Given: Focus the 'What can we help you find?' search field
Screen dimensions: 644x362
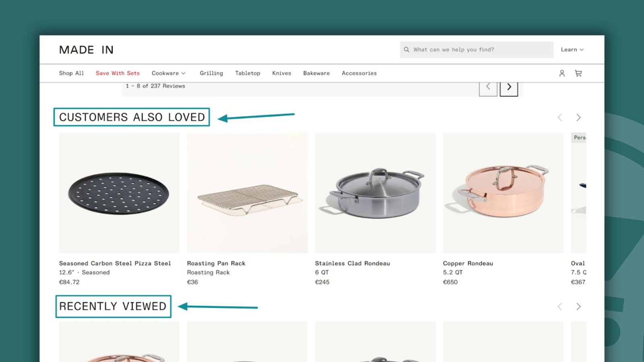Looking at the screenshot, I should (x=477, y=49).
